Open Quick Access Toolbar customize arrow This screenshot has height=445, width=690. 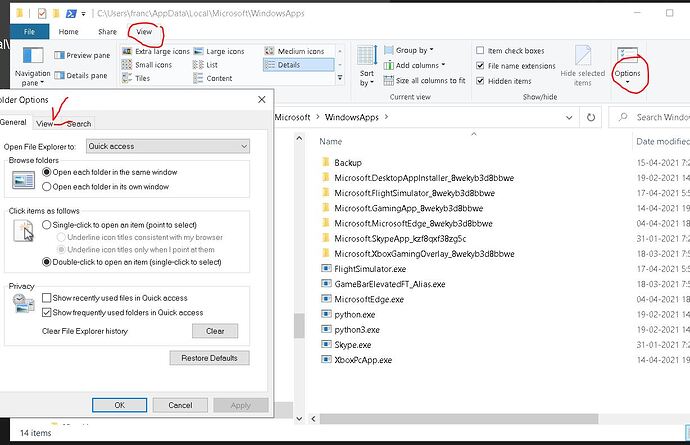(83, 14)
